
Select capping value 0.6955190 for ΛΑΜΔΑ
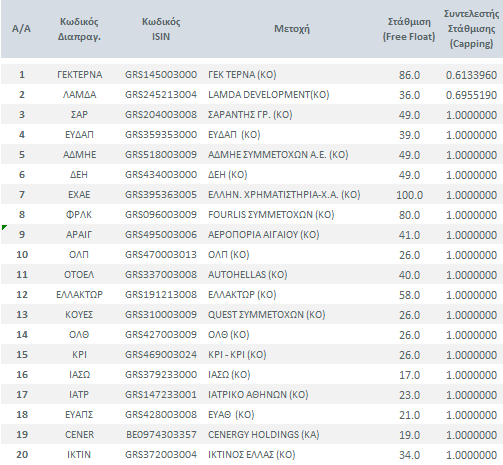[471, 95]
